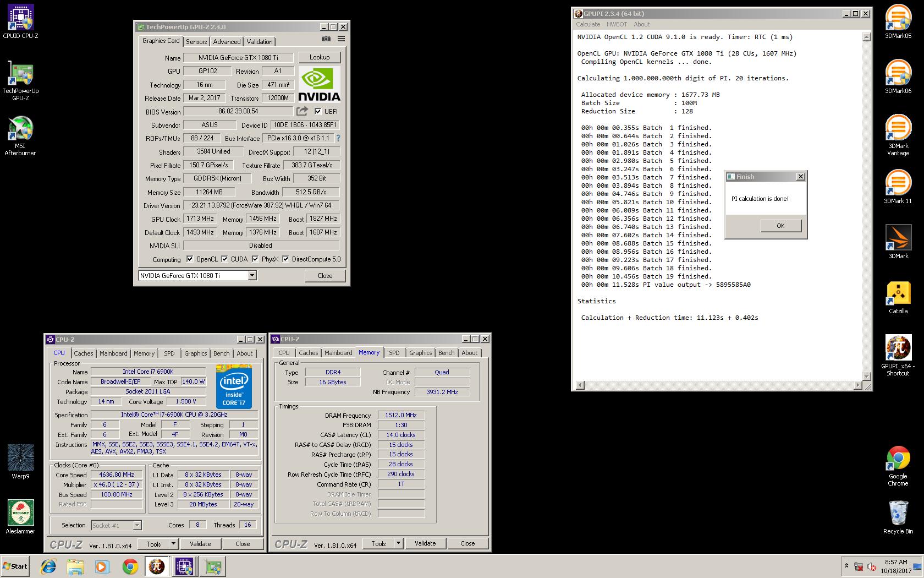The image size is (924, 578).
Task: Open Google Chrome desktop icon
Action: (x=898, y=466)
